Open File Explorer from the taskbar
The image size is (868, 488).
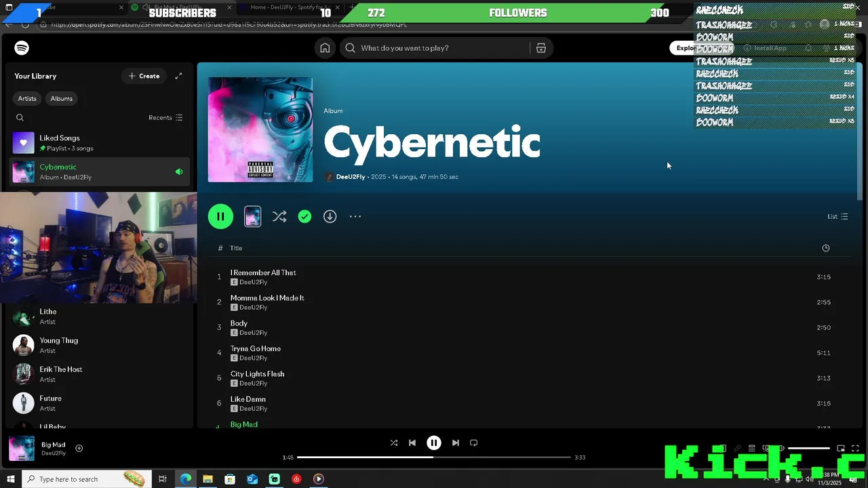208,479
